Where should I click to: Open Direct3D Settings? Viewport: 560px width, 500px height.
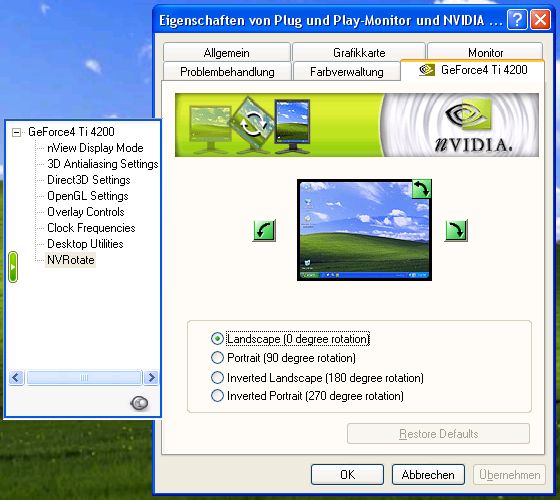[89, 180]
